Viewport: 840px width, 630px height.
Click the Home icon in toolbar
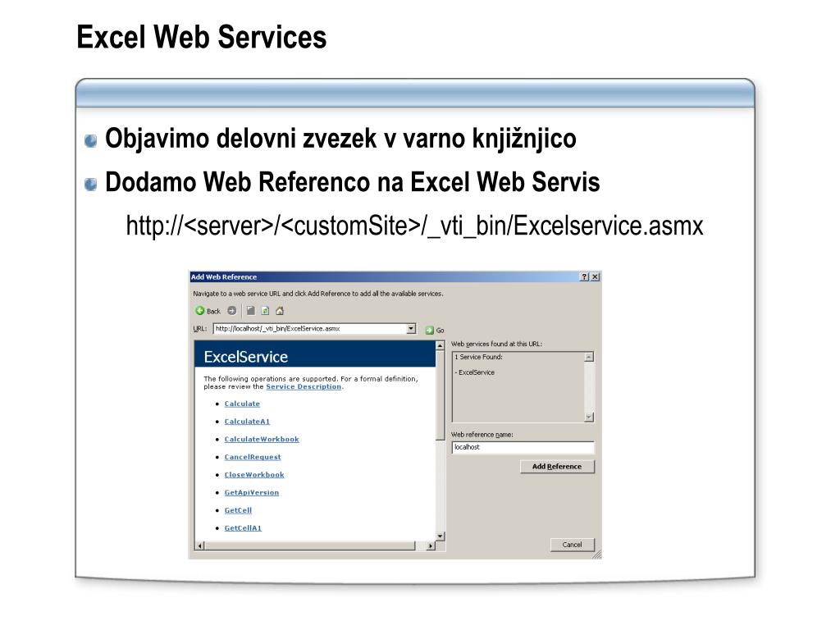pos(280,311)
